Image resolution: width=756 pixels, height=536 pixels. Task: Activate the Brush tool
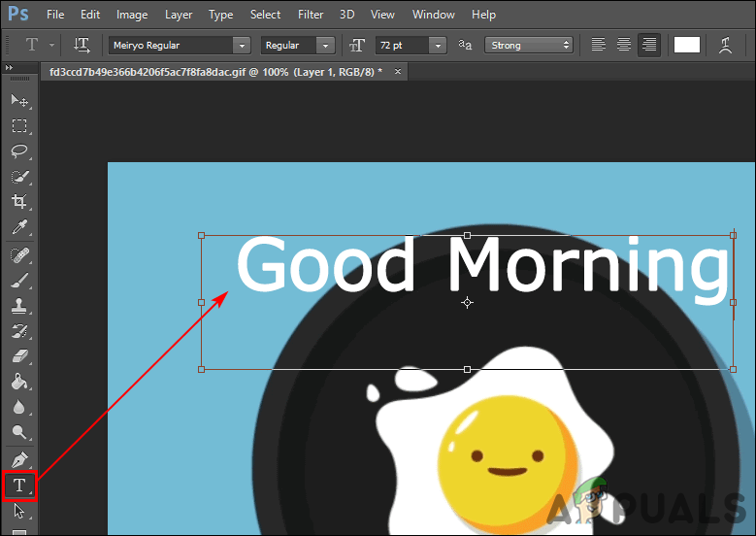(19, 281)
